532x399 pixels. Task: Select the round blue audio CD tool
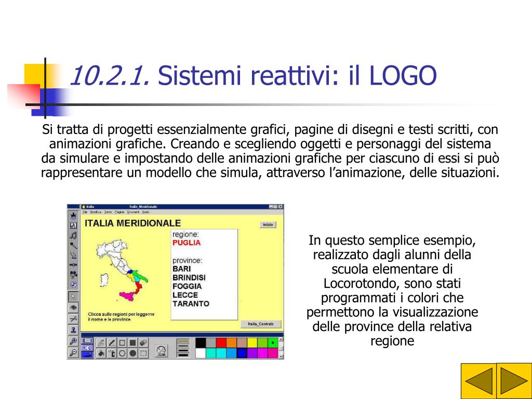click(73, 284)
